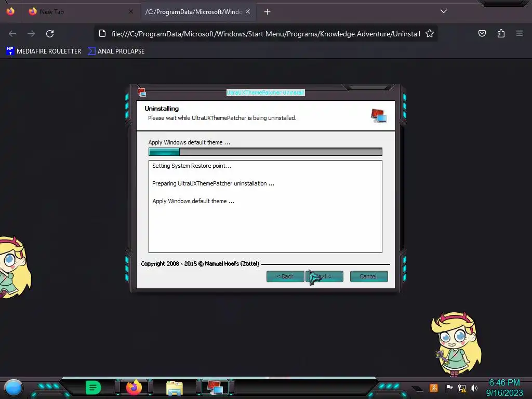Click the uninstaller title bar icon
The image size is (532, 399).
(x=141, y=92)
